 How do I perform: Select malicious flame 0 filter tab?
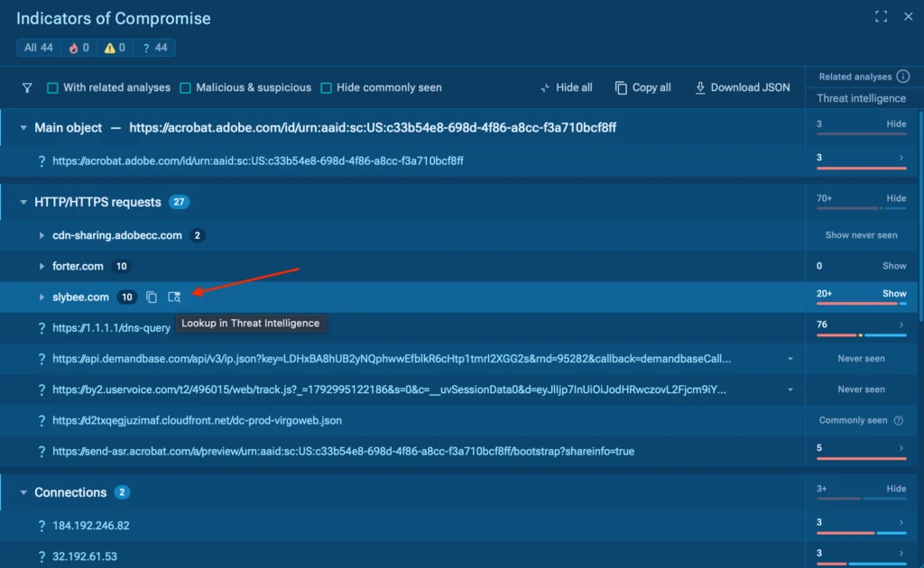pos(79,48)
